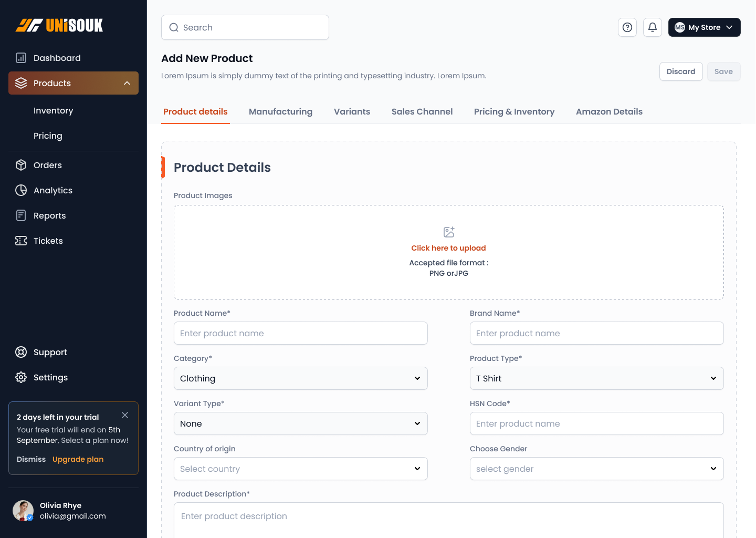This screenshot has height=538, width=756.
Task: Open the My Store dropdown
Action: [704, 27]
